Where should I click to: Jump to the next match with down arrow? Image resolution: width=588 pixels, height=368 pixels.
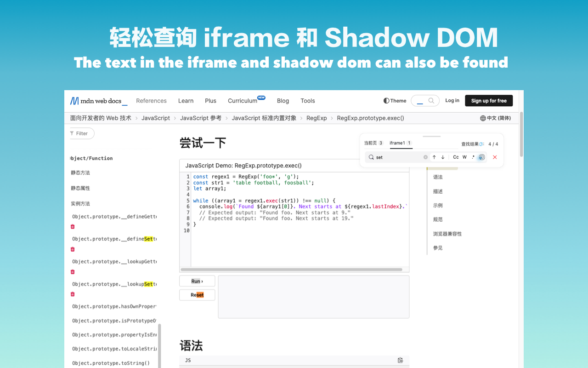pos(443,157)
